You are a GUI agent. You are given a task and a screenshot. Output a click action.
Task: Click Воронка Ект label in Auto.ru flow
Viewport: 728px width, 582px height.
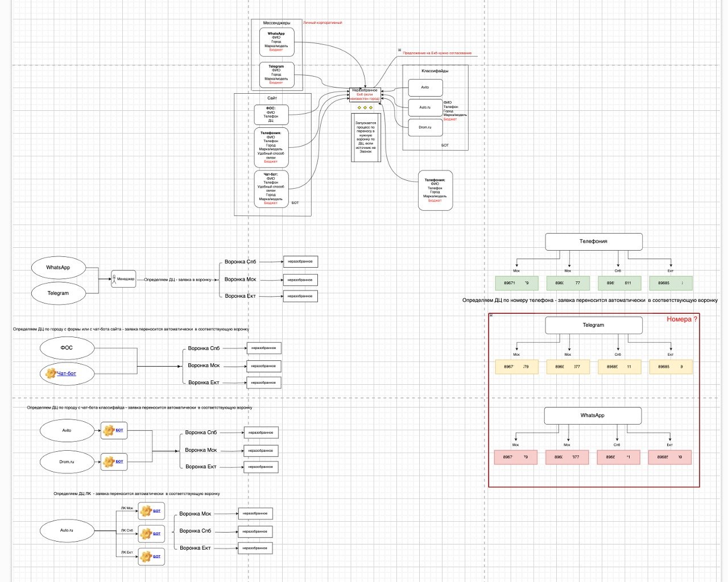click(195, 548)
